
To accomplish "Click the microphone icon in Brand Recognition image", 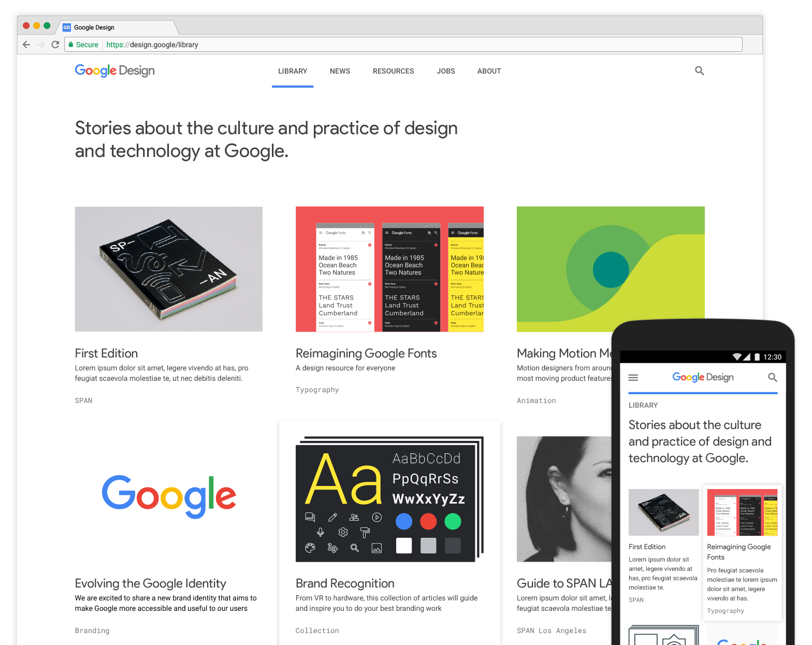I will pos(321,532).
